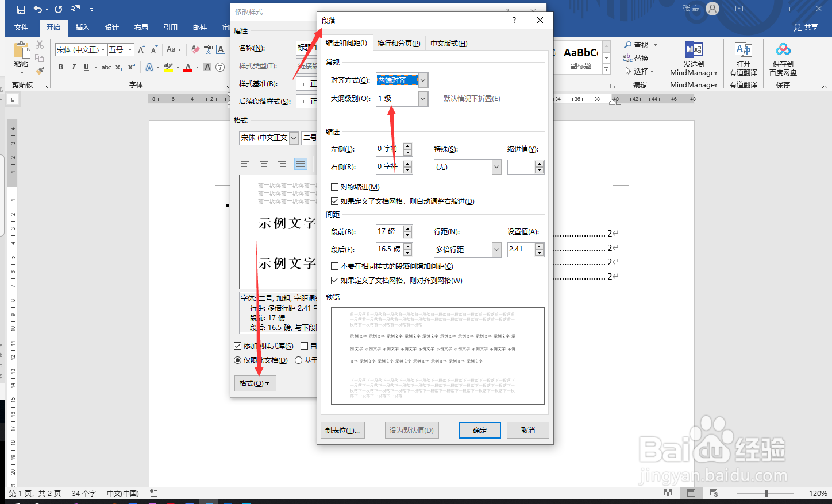The width and height of the screenshot is (832, 504).
Task: Apply bold formatting with the B icon
Action: (x=61, y=67)
